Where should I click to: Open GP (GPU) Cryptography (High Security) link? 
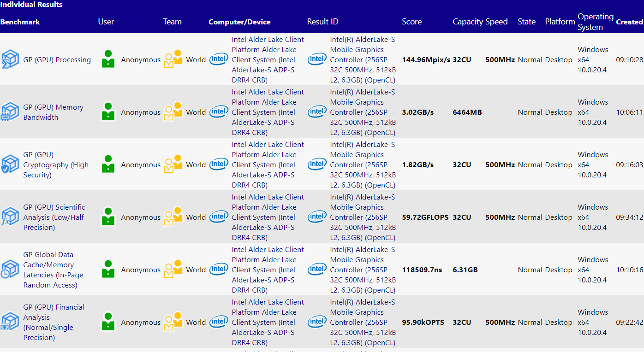[56, 164]
